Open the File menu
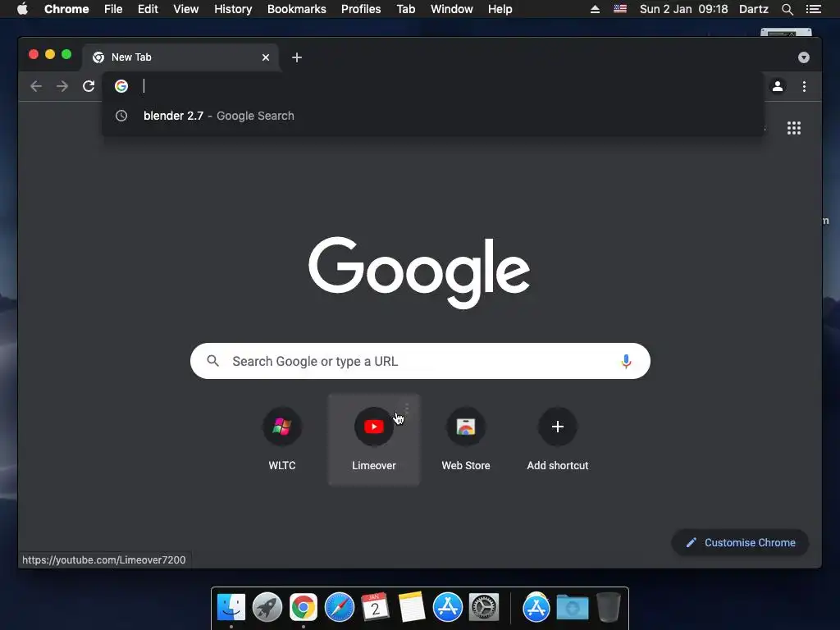840x630 pixels. point(113,9)
